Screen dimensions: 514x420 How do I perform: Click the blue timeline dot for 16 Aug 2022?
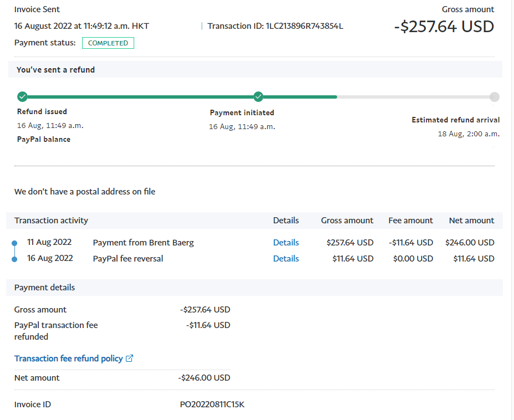(14, 259)
